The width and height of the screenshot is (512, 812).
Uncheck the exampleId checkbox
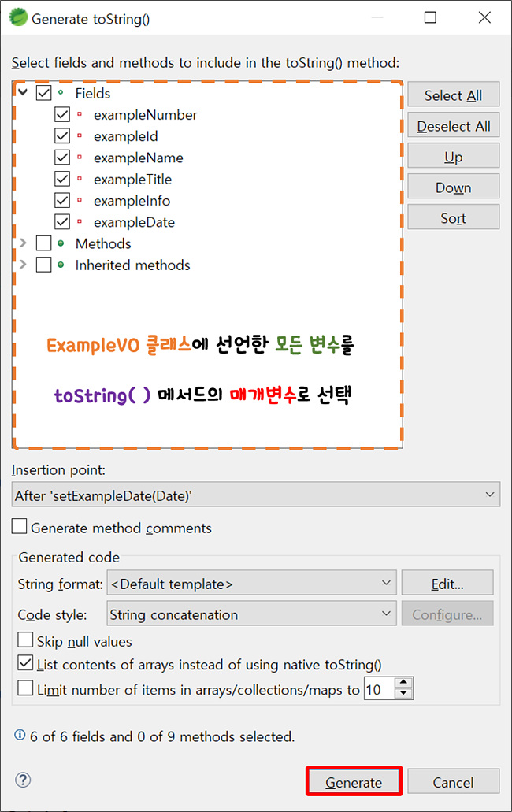(x=62, y=135)
